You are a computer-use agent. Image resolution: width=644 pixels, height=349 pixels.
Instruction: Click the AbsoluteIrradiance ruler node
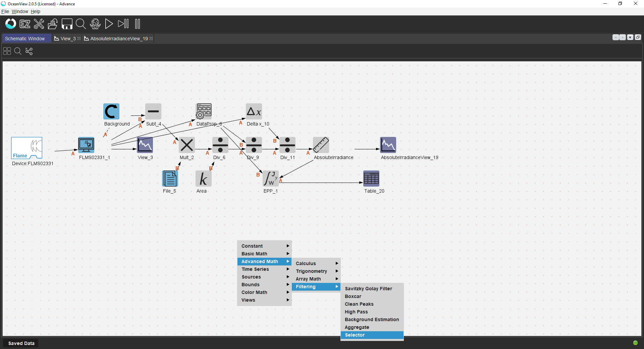[x=321, y=145]
